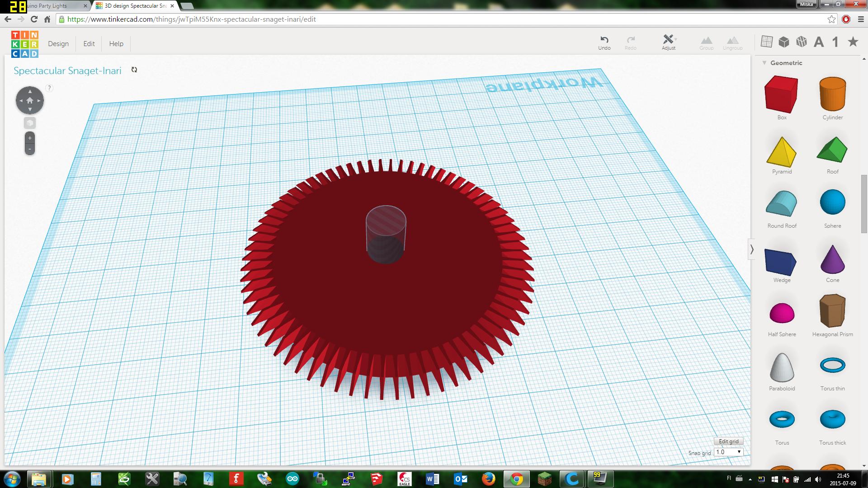
Task: Click the navigation help question mark
Action: click(x=49, y=88)
